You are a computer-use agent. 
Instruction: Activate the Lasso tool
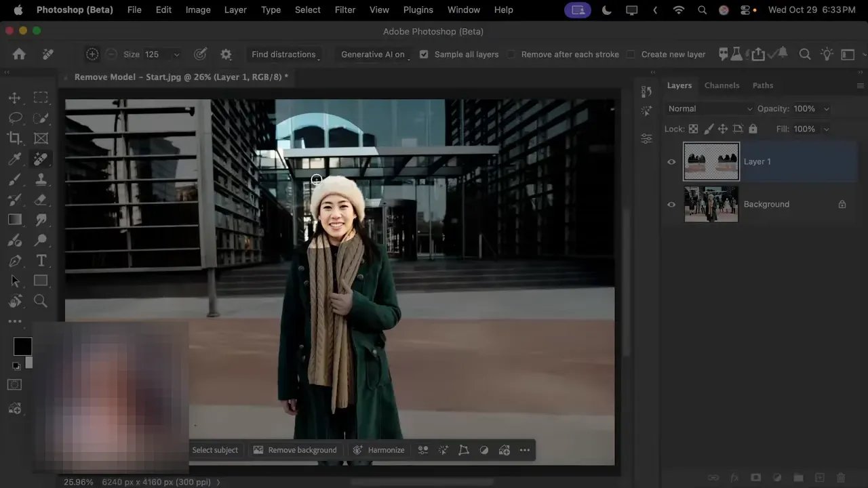click(15, 118)
